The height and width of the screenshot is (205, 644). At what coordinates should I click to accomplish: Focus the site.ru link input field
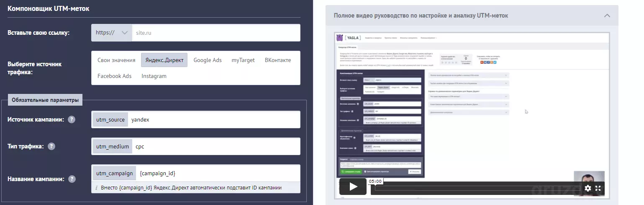point(216,33)
